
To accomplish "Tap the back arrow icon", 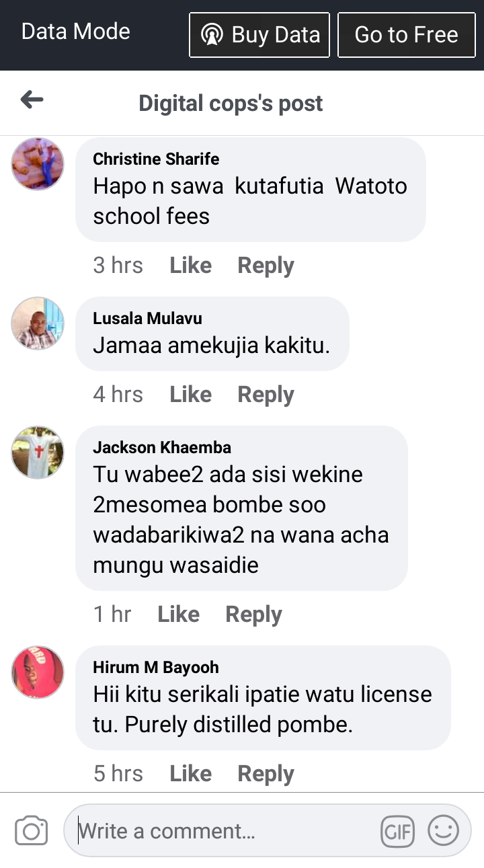I will 32,101.
